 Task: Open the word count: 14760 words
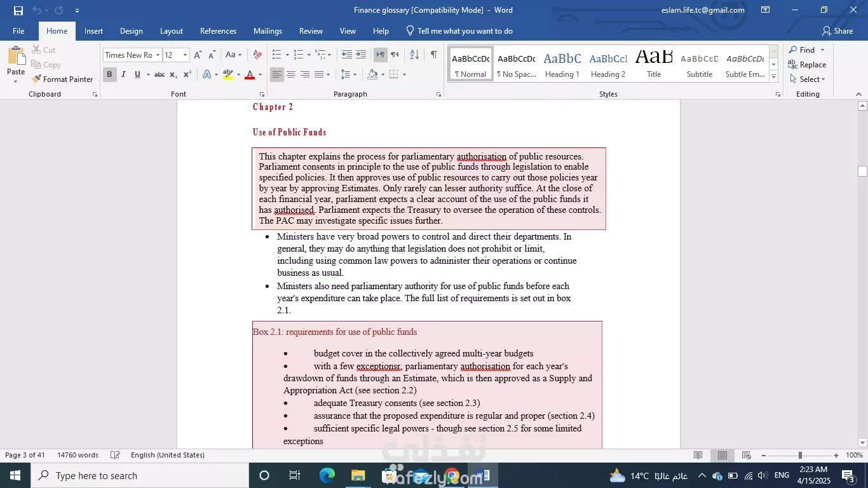click(78, 456)
